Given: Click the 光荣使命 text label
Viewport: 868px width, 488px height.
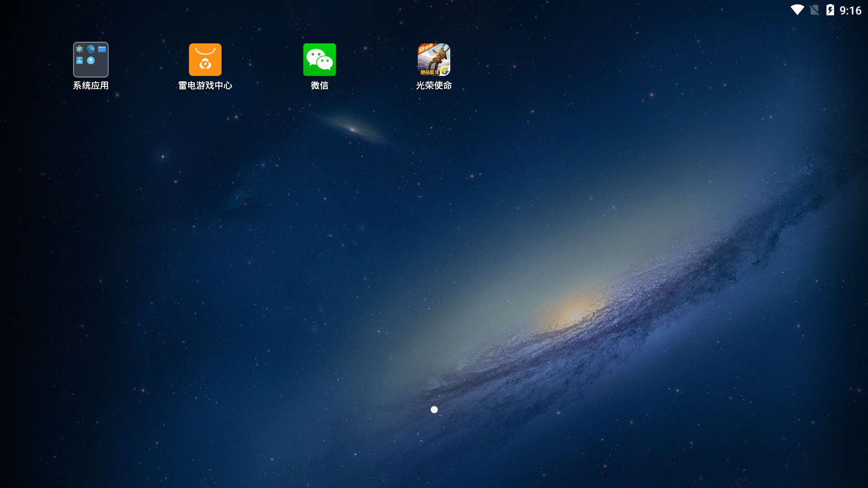Looking at the screenshot, I should [434, 85].
